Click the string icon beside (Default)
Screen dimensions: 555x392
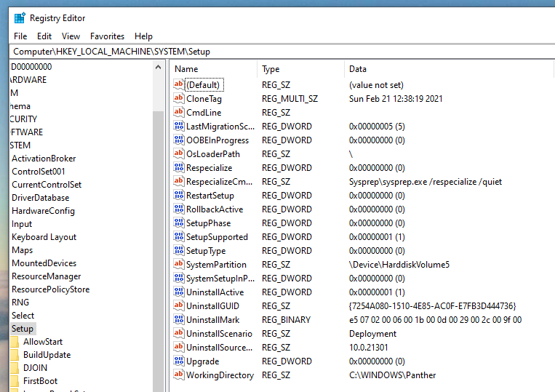click(179, 84)
